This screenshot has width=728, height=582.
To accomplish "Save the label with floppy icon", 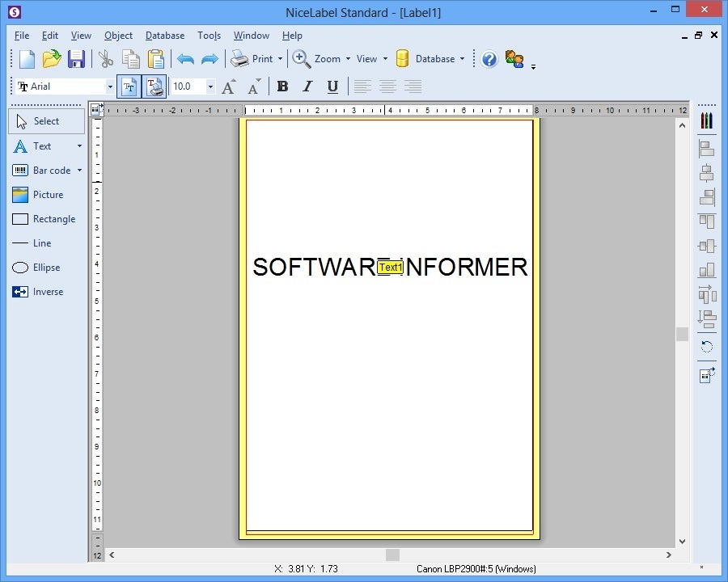I will pyautogui.click(x=76, y=59).
